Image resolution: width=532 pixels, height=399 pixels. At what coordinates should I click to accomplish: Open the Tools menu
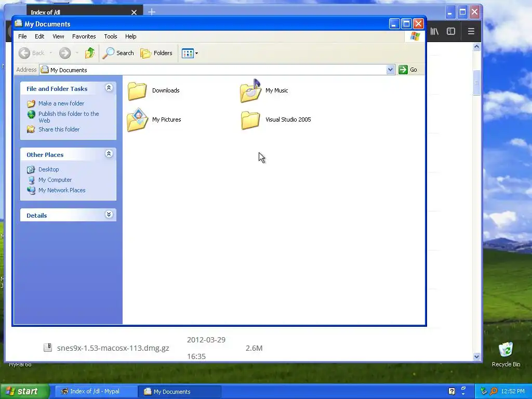tap(111, 36)
